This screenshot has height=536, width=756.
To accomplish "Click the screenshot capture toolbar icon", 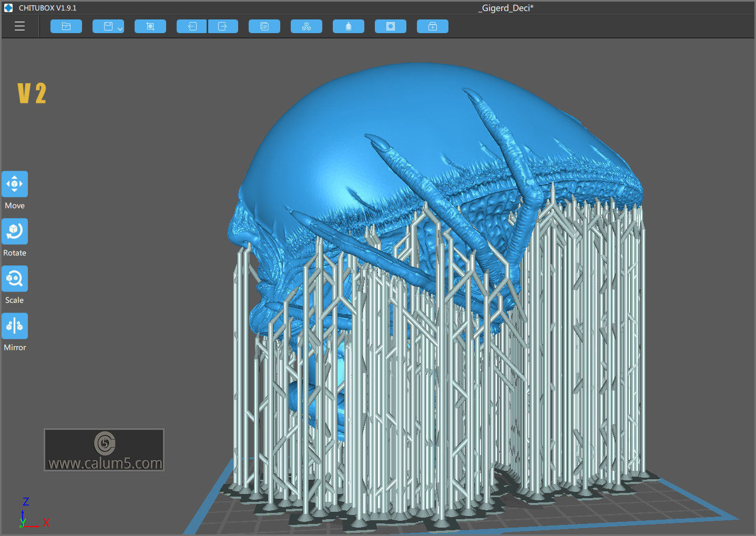I will click(150, 26).
